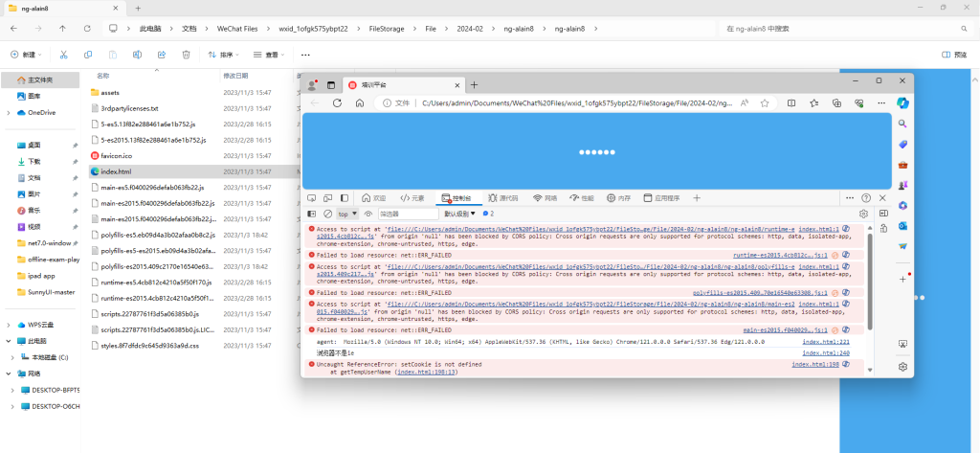
Task: Toggle DevTools console sidebar
Action: [311, 214]
